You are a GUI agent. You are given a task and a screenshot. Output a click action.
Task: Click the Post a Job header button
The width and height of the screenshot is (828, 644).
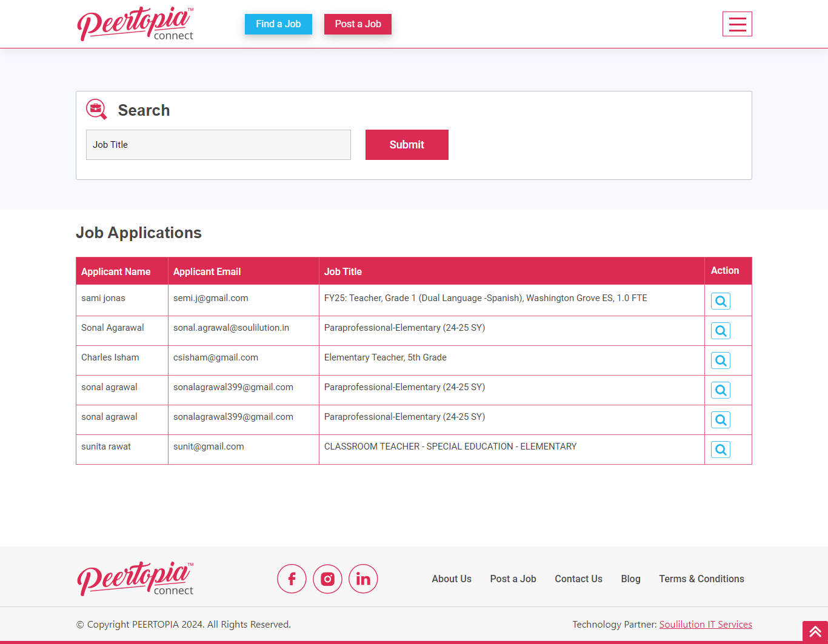(x=358, y=24)
